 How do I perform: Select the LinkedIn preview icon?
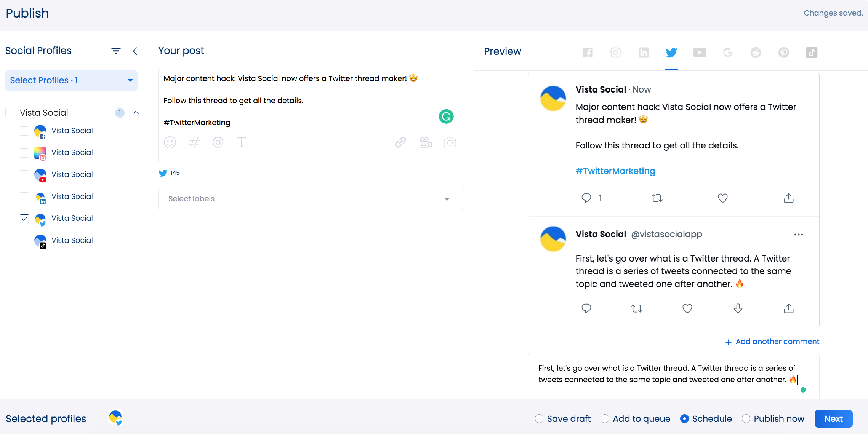644,53
